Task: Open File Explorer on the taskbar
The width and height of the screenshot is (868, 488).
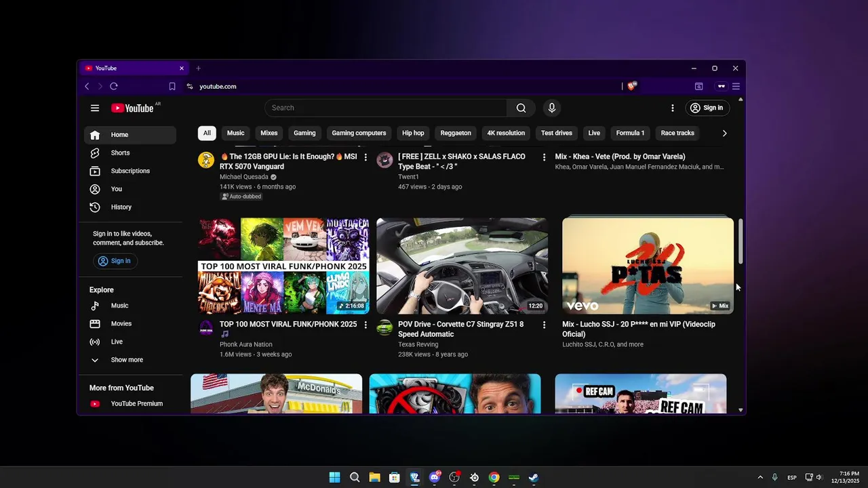Action: [x=374, y=477]
